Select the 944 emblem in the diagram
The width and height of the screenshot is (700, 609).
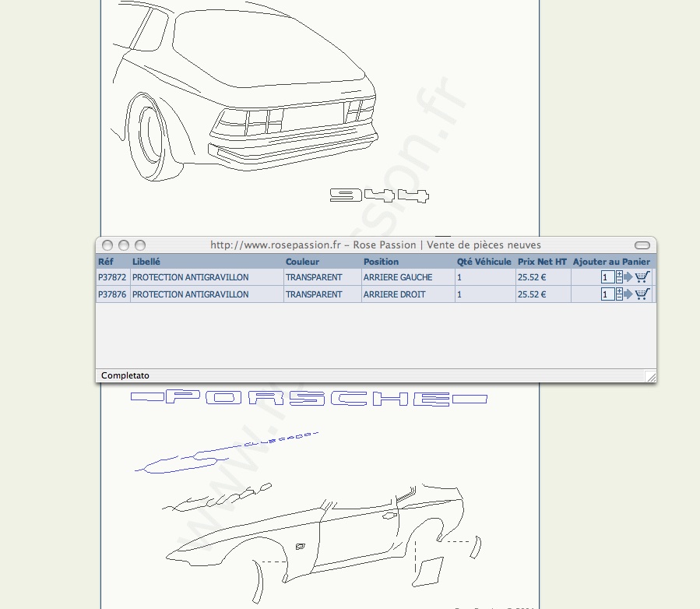click(x=379, y=195)
